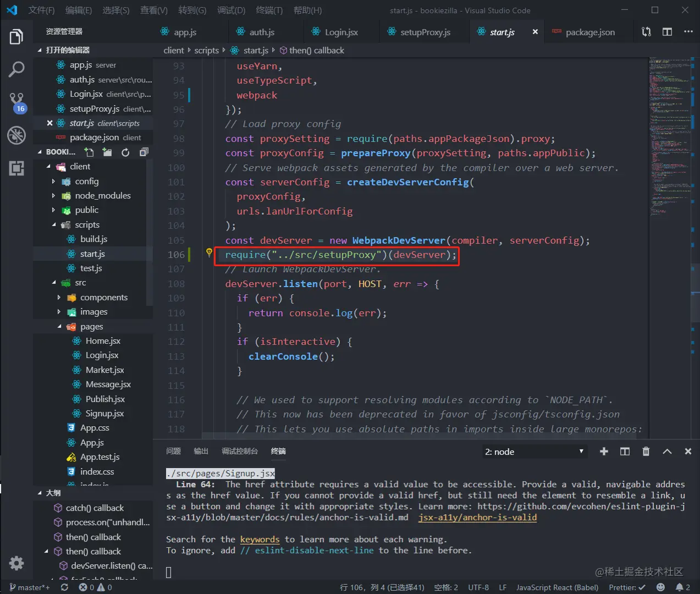Click the scripts breadcrumb segment
Viewport: 700px width, 594px height.
(207, 51)
